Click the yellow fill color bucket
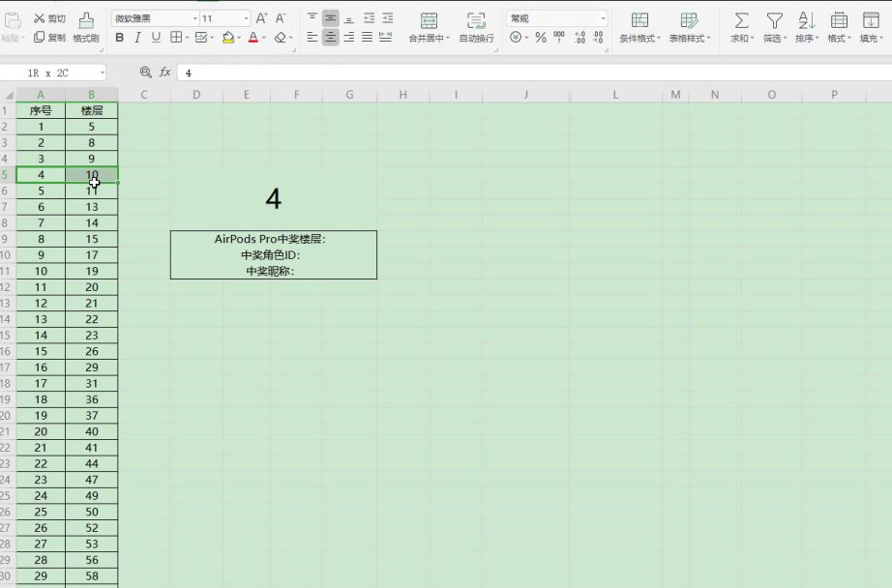Image resolution: width=892 pixels, height=588 pixels. tap(228, 38)
